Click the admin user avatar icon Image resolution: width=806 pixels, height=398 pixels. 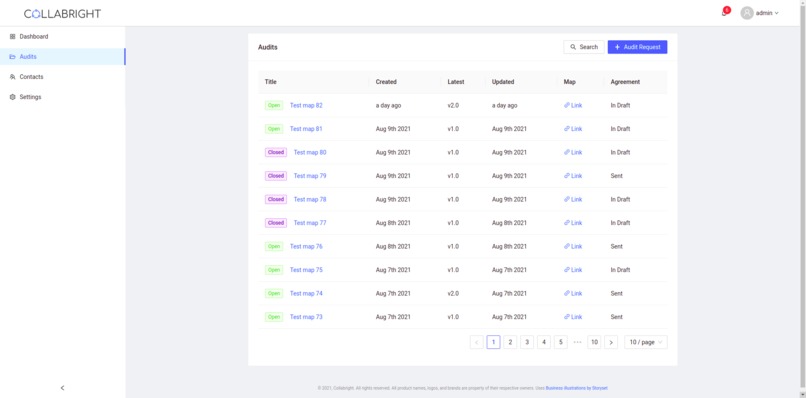coord(746,13)
